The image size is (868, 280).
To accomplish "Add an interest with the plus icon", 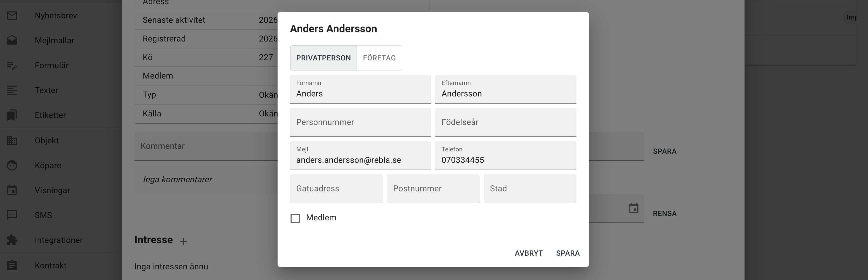I will click(183, 241).
